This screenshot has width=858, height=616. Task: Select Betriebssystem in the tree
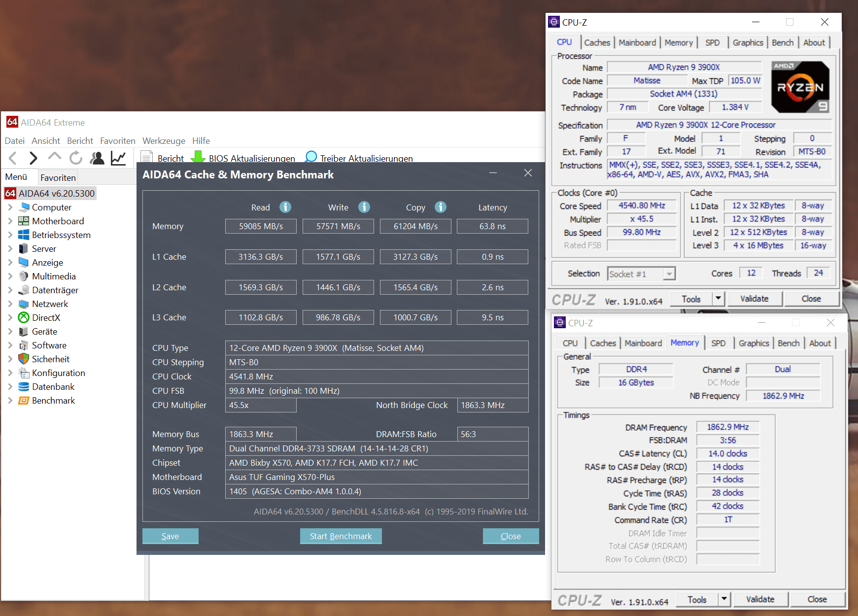61,235
